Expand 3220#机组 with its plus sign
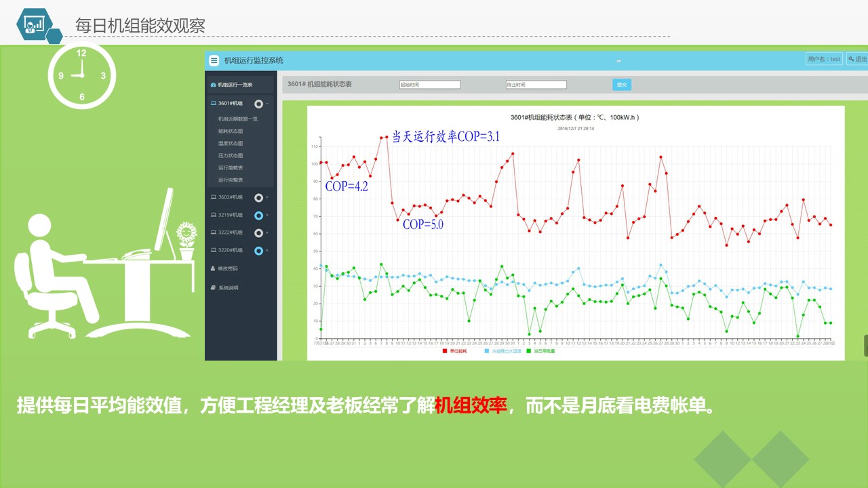Image resolution: width=868 pixels, height=488 pixels. [x=267, y=251]
